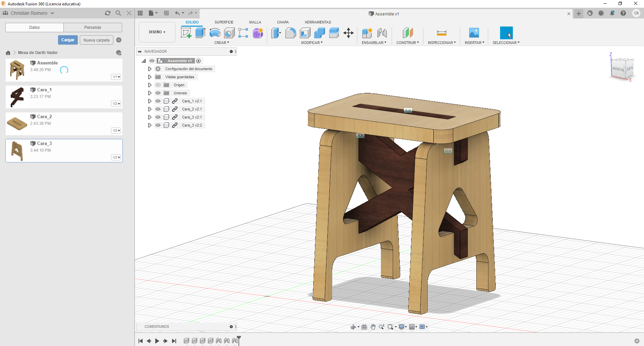Select the Move/Copy tool
The height and width of the screenshot is (346, 644).
(348, 33)
